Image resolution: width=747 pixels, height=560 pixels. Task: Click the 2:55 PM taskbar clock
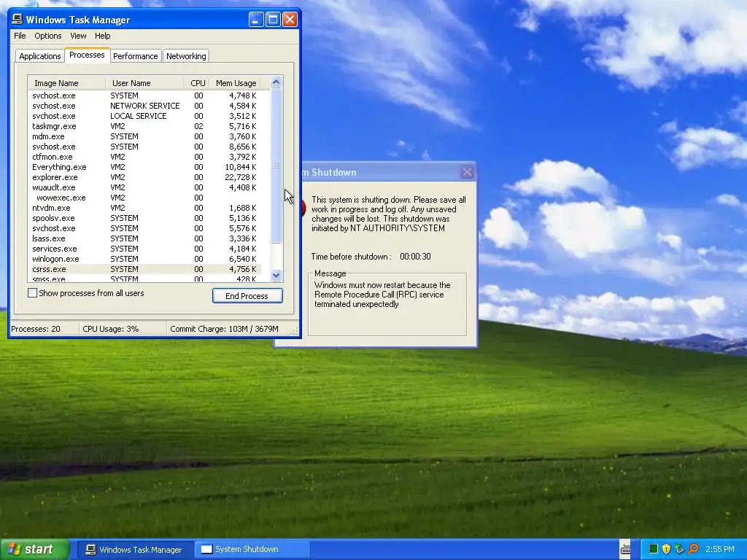click(x=719, y=549)
